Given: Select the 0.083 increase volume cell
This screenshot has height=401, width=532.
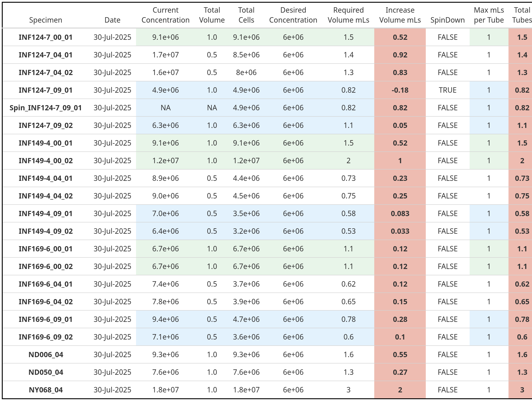Looking at the screenshot, I should point(400,214).
